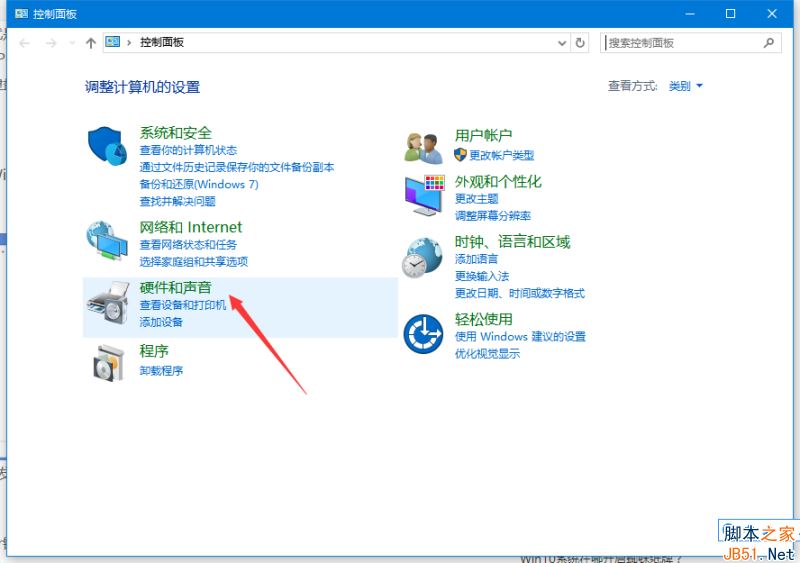
Task: Click the 添加设备 link
Action: point(161,322)
